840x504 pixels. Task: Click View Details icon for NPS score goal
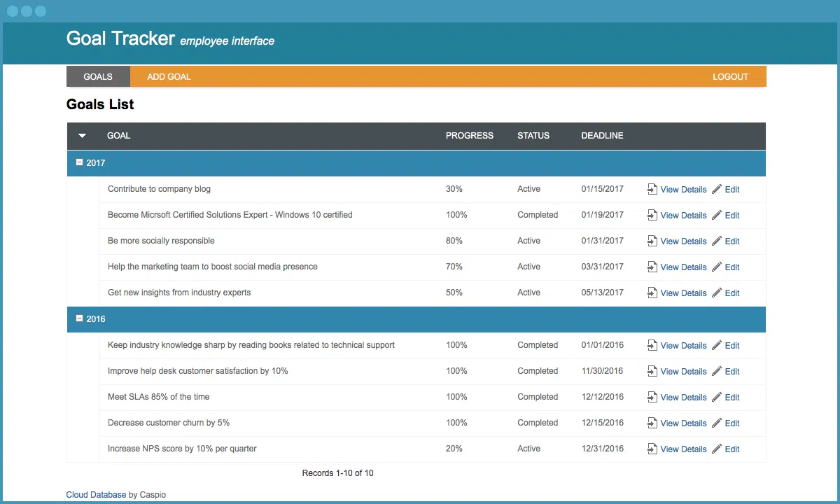pyautogui.click(x=652, y=449)
